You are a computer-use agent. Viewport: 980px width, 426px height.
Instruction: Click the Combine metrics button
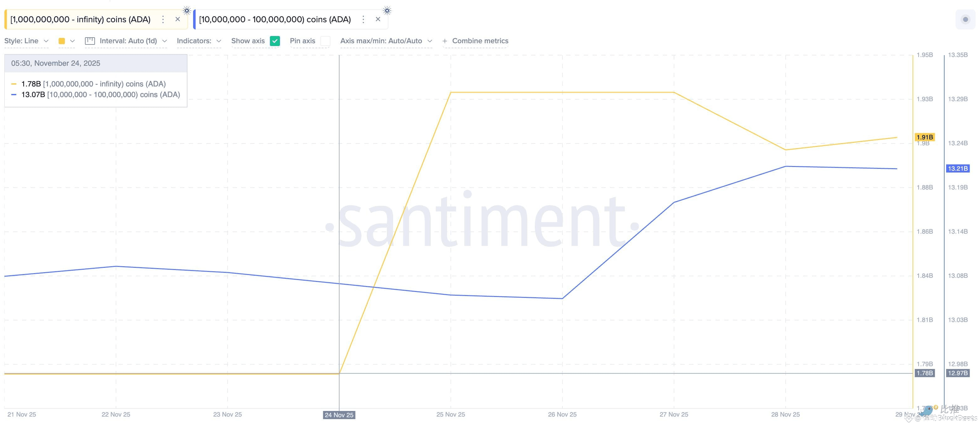click(480, 41)
